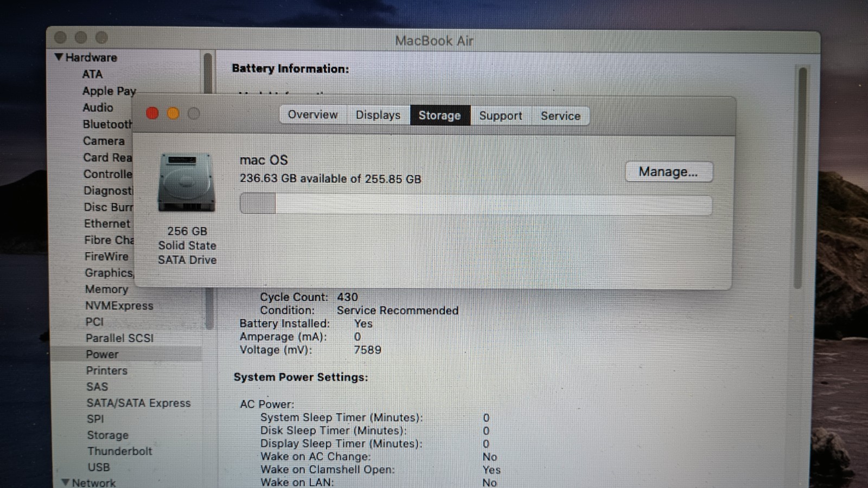Viewport: 868px width, 488px height.
Task: Select SPI in the sidebar
Action: (x=95, y=419)
